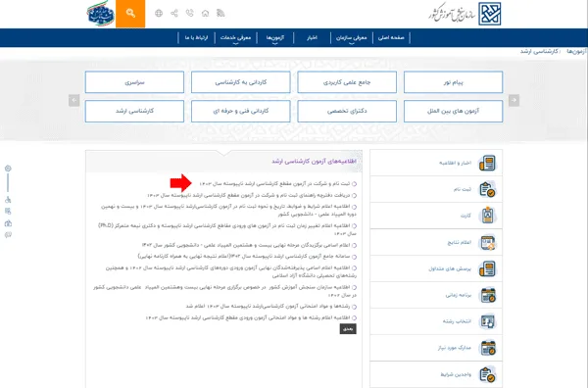Select the آزمون های بین الملل tile

[453, 111]
